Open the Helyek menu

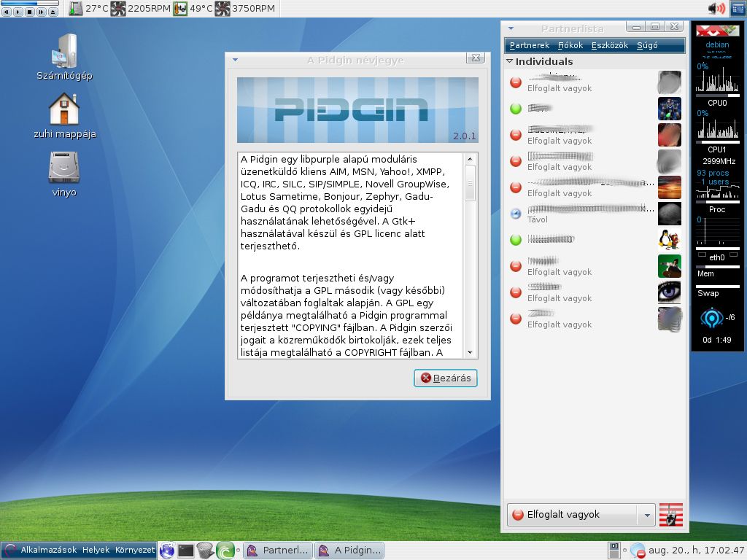coord(96,550)
